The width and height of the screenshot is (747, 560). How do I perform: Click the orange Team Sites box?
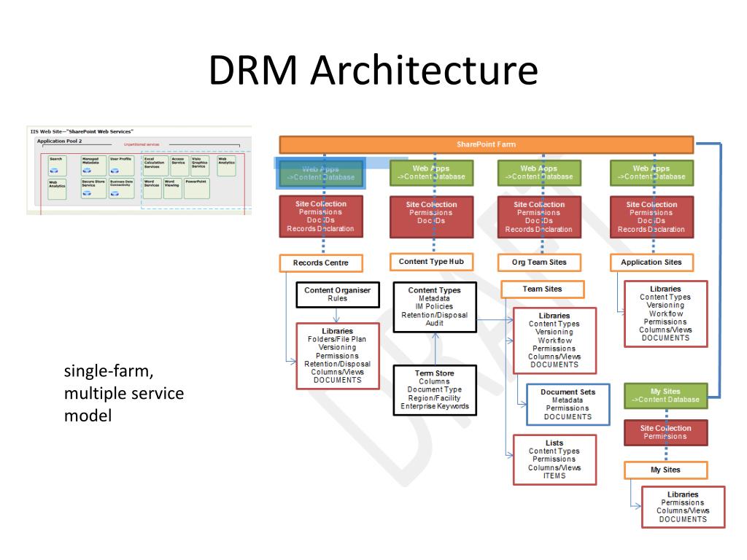(543, 289)
